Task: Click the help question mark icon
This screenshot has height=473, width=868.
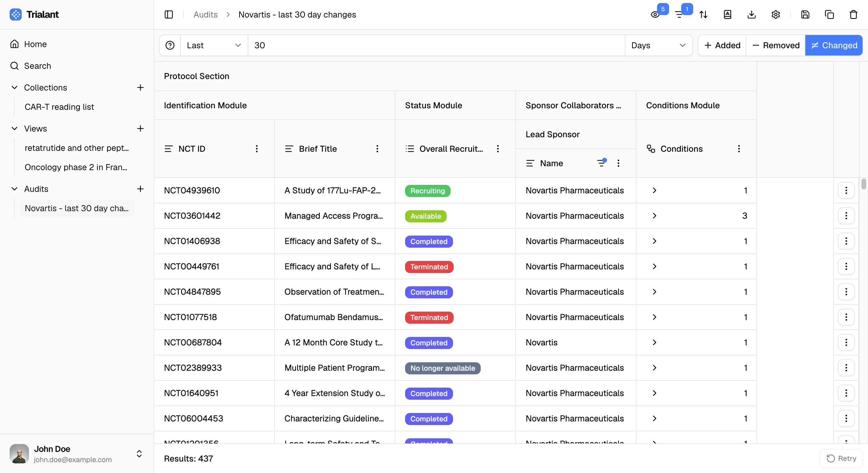Action: click(170, 45)
